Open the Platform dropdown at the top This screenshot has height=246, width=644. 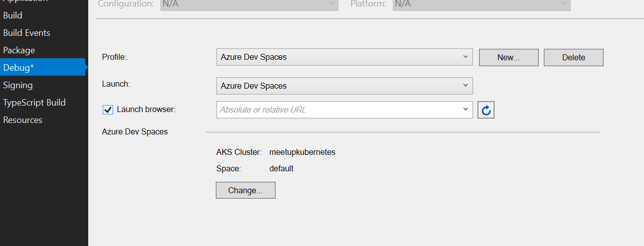click(481, 4)
